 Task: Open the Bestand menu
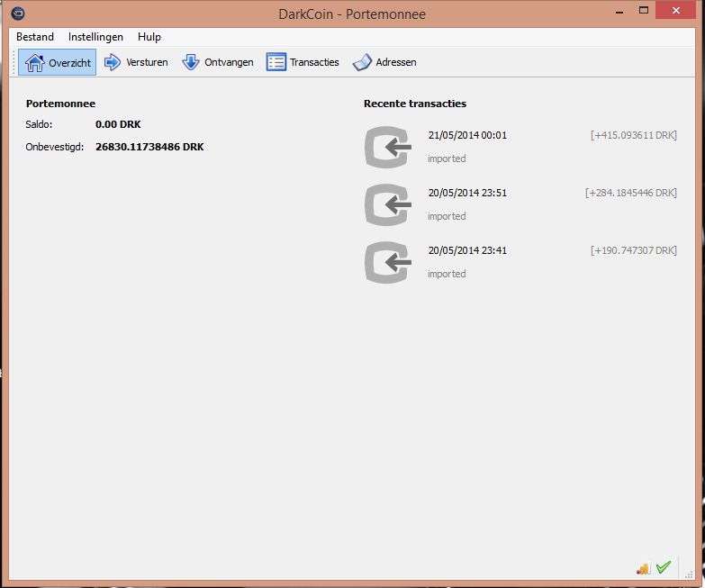35,37
